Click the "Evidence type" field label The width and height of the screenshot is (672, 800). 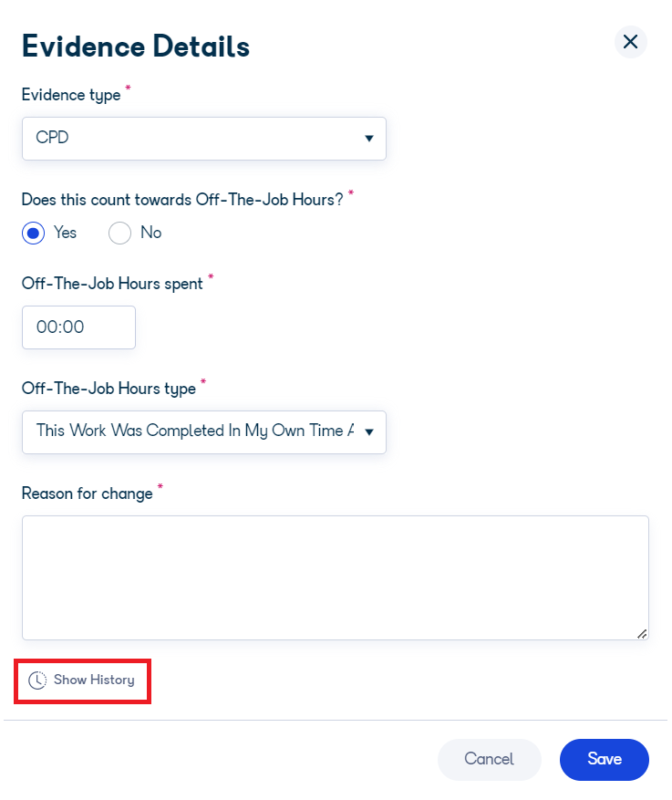71,95
